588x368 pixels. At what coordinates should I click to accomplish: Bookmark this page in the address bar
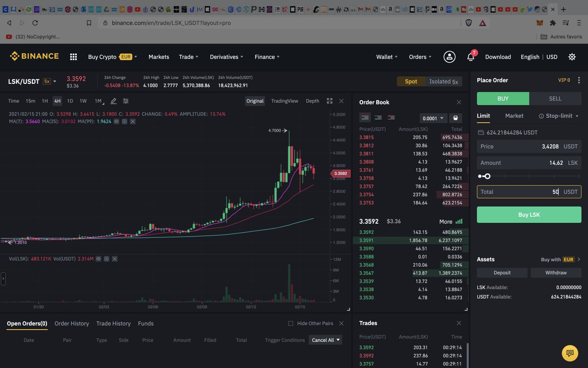(89, 23)
